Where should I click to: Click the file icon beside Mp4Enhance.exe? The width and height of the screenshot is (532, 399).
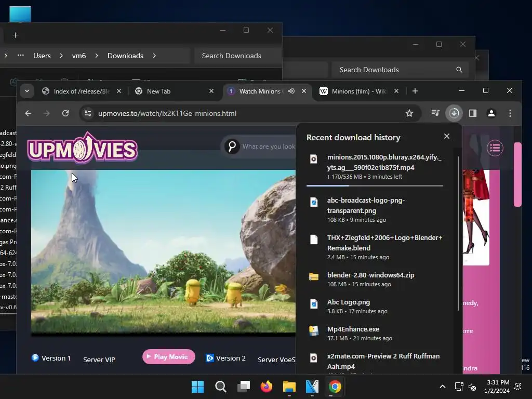[x=313, y=330]
